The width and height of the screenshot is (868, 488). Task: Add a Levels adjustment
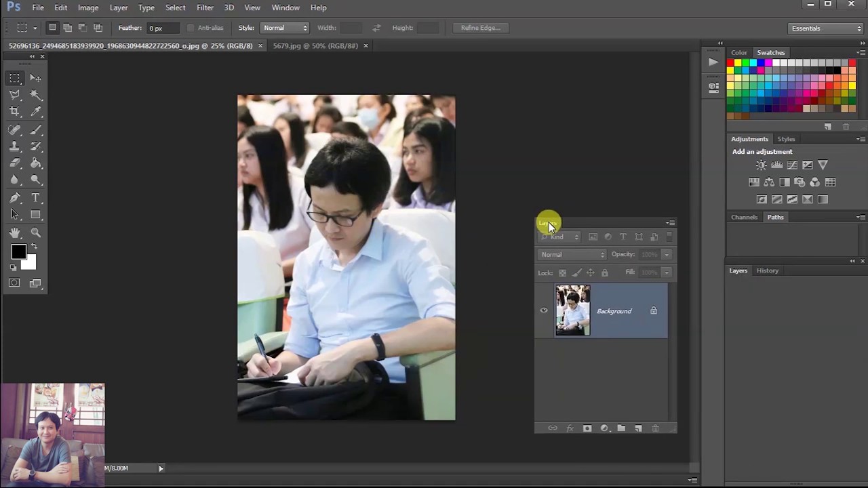(x=777, y=165)
